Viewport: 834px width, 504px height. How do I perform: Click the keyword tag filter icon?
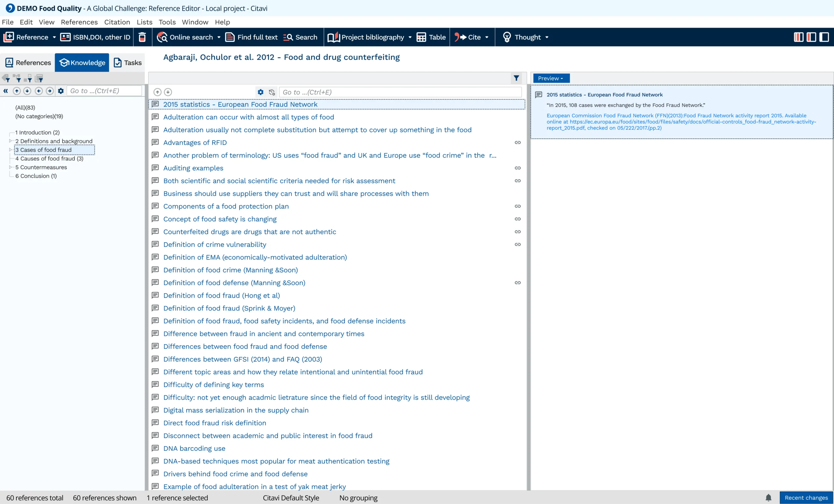6,79
